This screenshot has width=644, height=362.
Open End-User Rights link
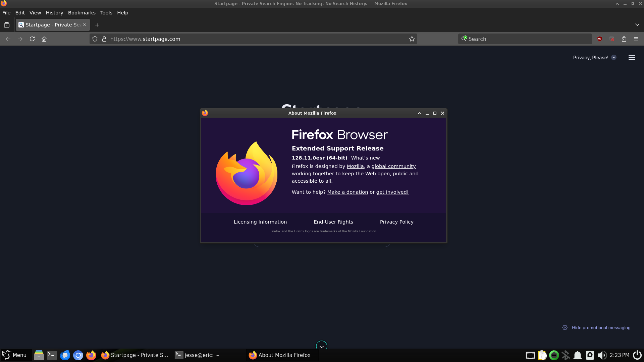tap(333, 222)
